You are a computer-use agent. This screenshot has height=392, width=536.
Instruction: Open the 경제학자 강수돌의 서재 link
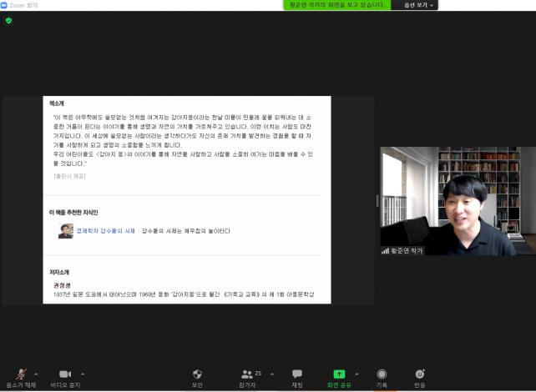[x=105, y=230]
